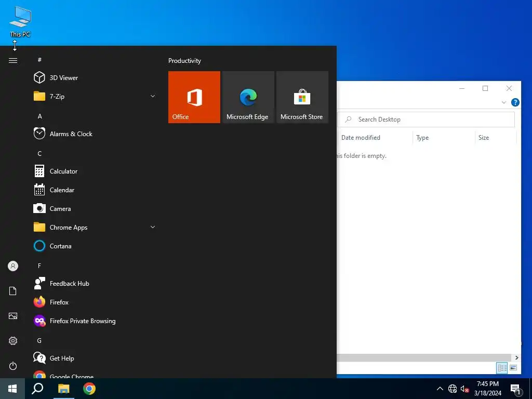Open the Calculator app
This screenshot has width=532, height=399.
tap(95, 171)
